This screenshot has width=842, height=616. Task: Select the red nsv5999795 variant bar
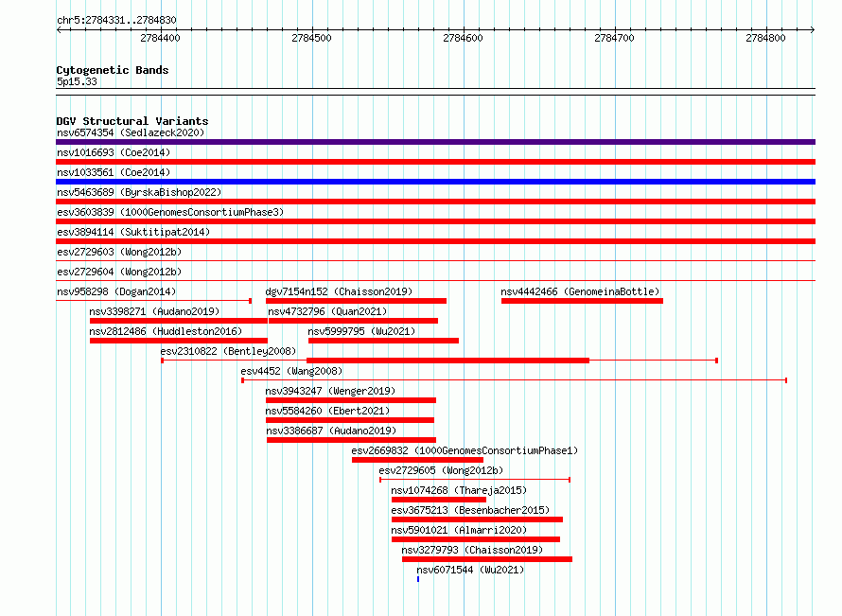[x=383, y=341]
